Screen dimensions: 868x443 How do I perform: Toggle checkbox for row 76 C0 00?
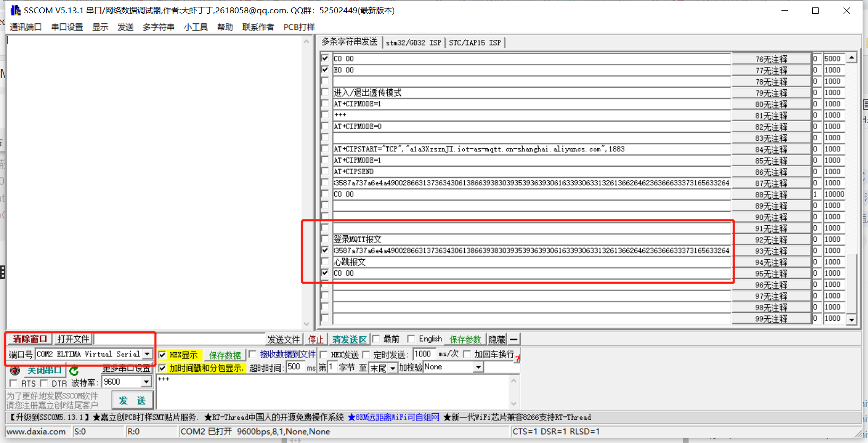(x=325, y=58)
